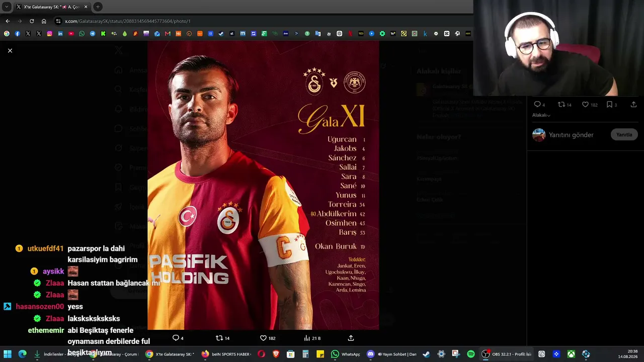
Task: Open the WhatsApp bookmark in bookmarks bar
Action: pyautogui.click(x=82, y=34)
